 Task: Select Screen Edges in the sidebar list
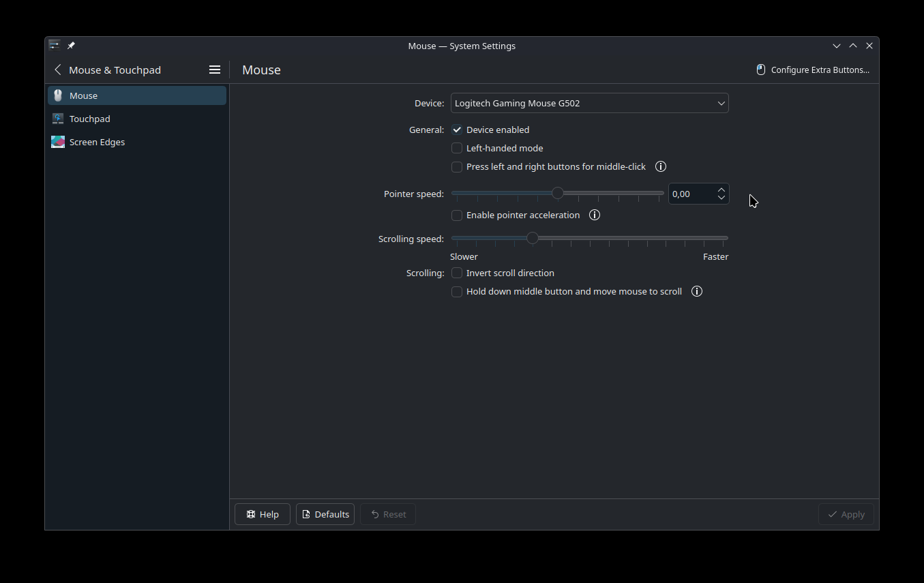coord(137,142)
